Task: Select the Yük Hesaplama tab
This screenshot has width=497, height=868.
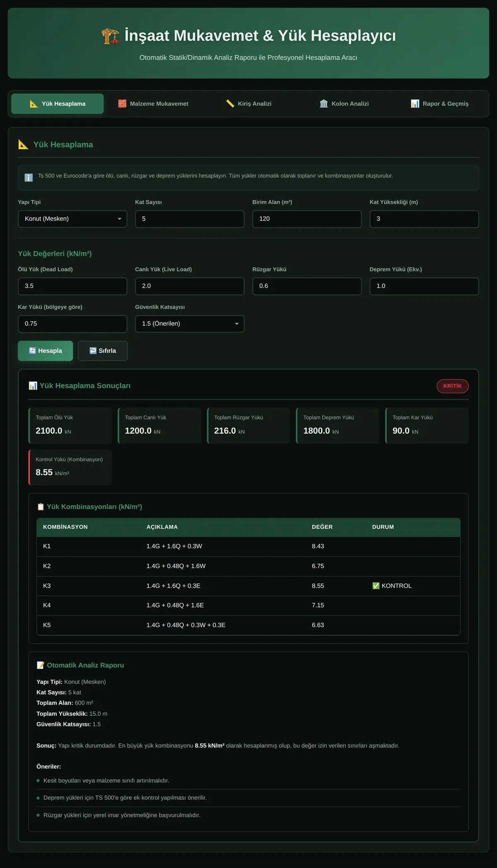Action: coord(58,104)
